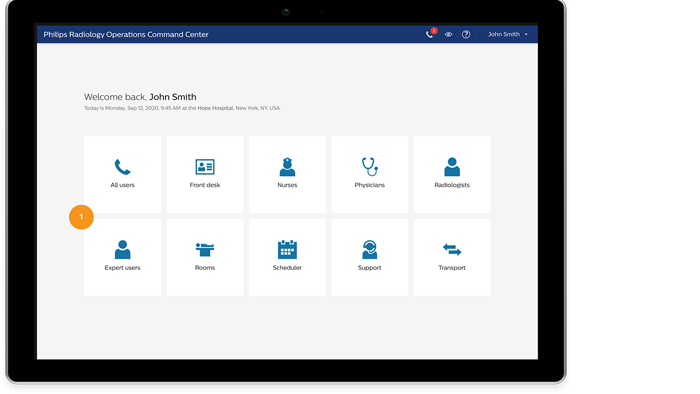Open the Nurses icon tile
Image resolution: width=700 pixels, height=394 pixels.
287,167
